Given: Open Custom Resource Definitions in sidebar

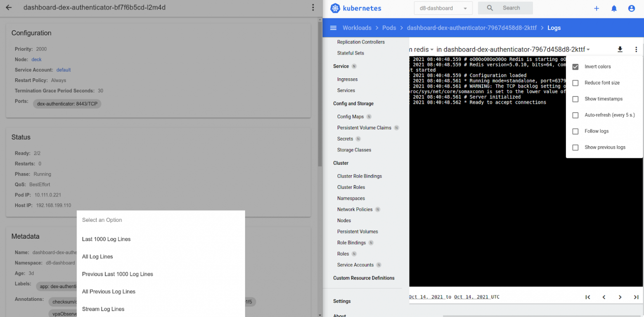Looking at the screenshot, I should pyautogui.click(x=364, y=278).
